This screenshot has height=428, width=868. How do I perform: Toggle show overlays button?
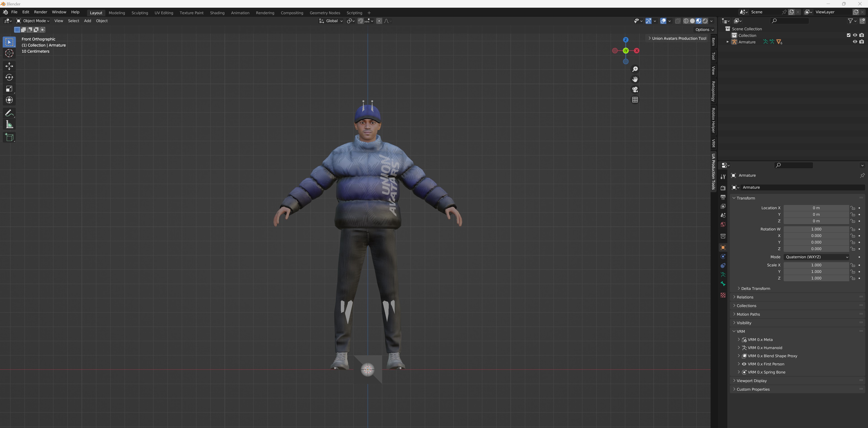click(663, 21)
